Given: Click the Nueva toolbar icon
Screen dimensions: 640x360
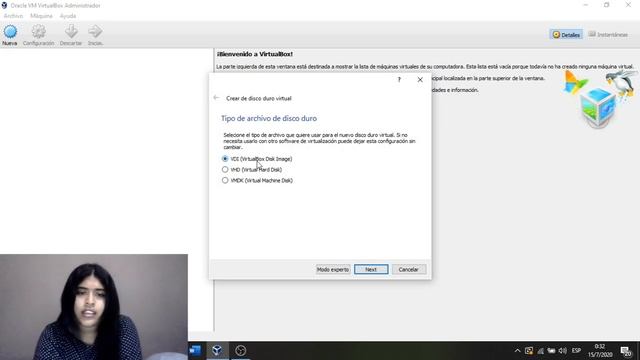Looking at the screenshot, I should [x=10, y=32].
